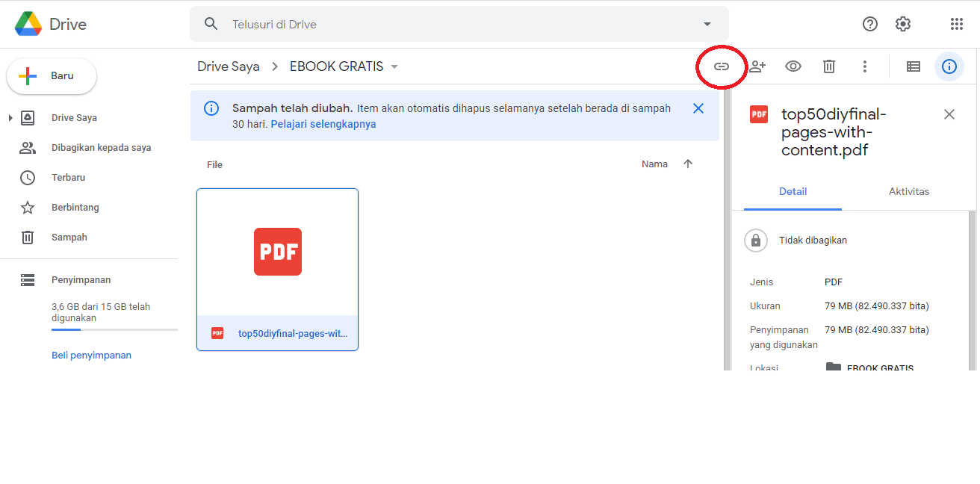980x484 pixels.
Task: Toggle Nama sort order arrow
Action: (x=688, y=164)
